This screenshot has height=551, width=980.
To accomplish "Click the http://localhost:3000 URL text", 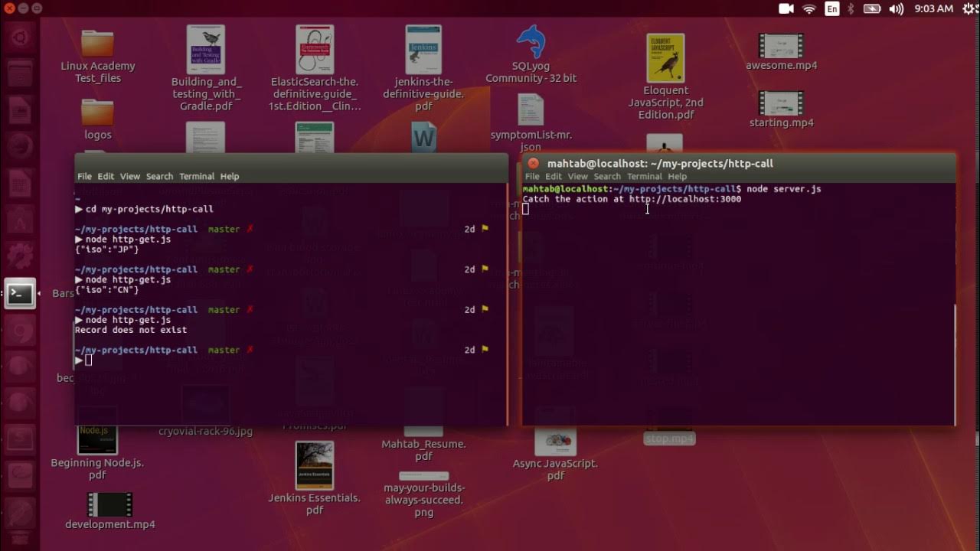I will pos(685,199).
